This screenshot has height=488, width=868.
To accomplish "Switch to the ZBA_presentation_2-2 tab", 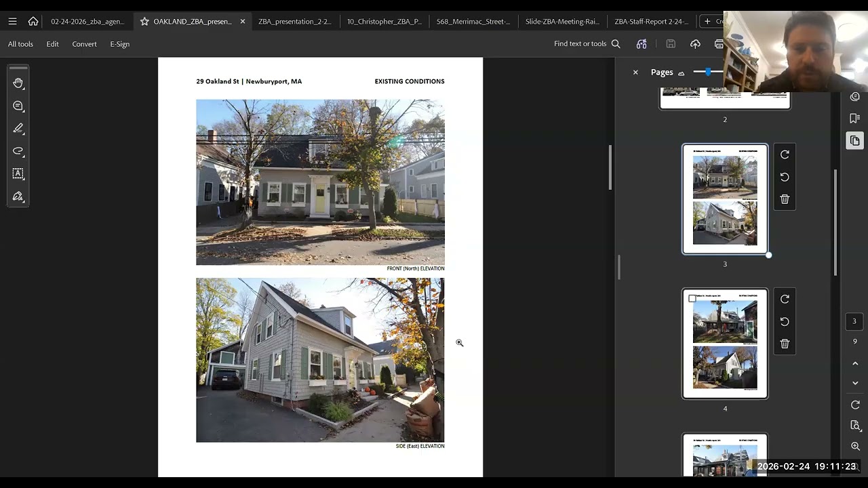I will pos(295,21).
